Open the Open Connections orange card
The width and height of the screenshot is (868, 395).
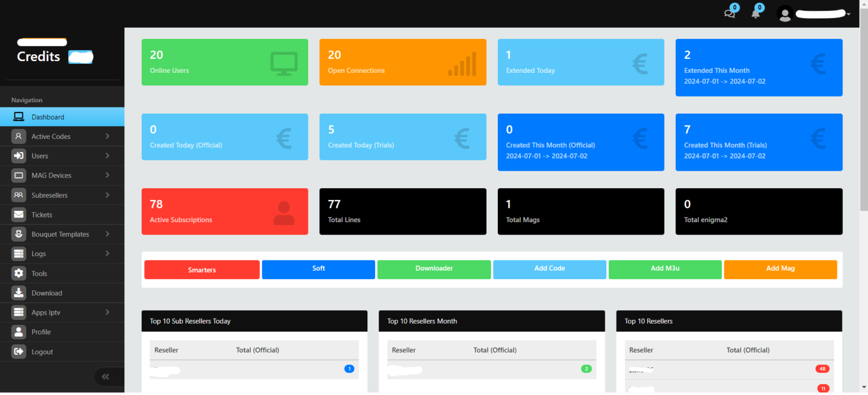tap(403, 62)
